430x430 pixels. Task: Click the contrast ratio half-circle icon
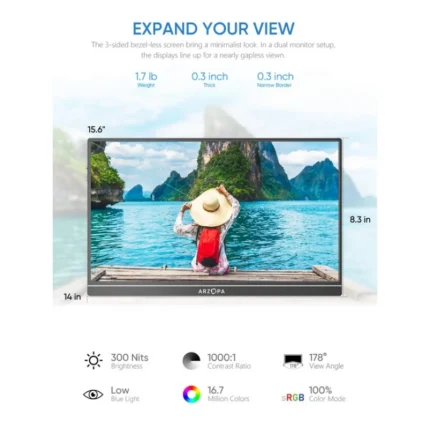(x=191, y=361)
